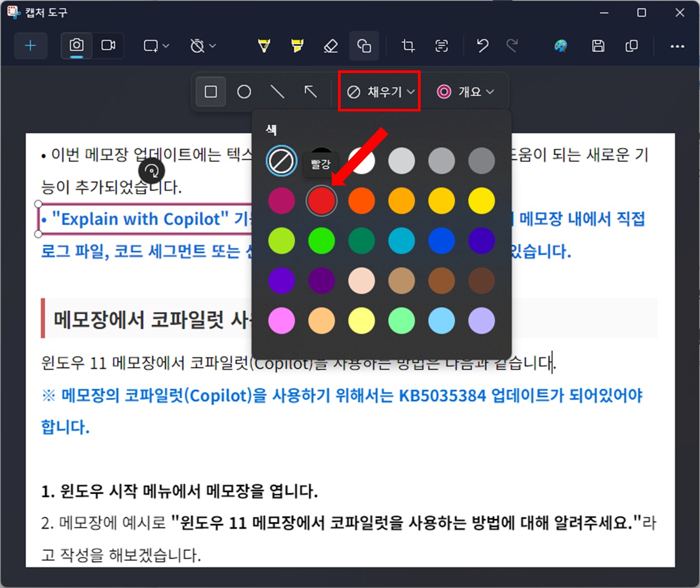The width and height of the screenshot is (700, 588).
Task: Pick the gold swatch
Action: [x=441, y=201]
